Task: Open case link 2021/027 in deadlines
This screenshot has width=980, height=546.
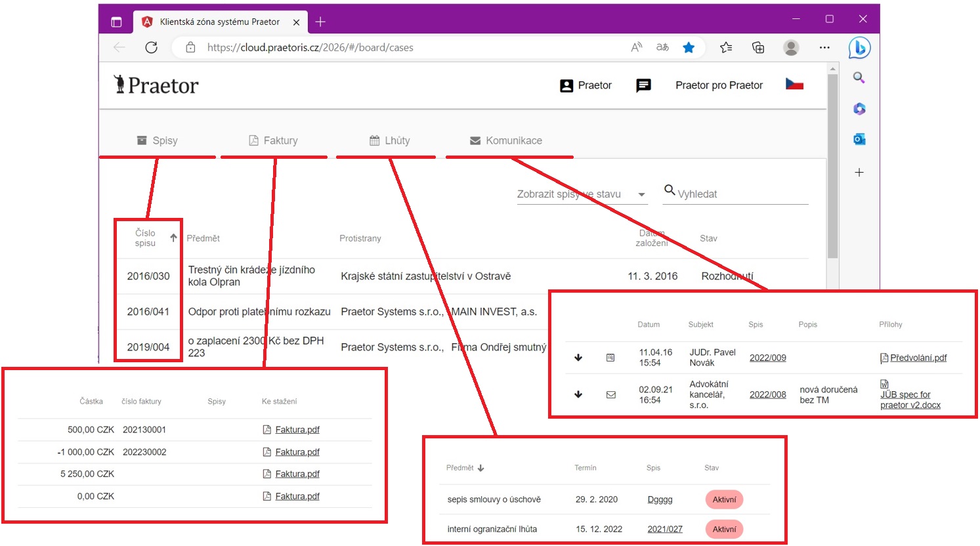Action: tap(664, 529)
